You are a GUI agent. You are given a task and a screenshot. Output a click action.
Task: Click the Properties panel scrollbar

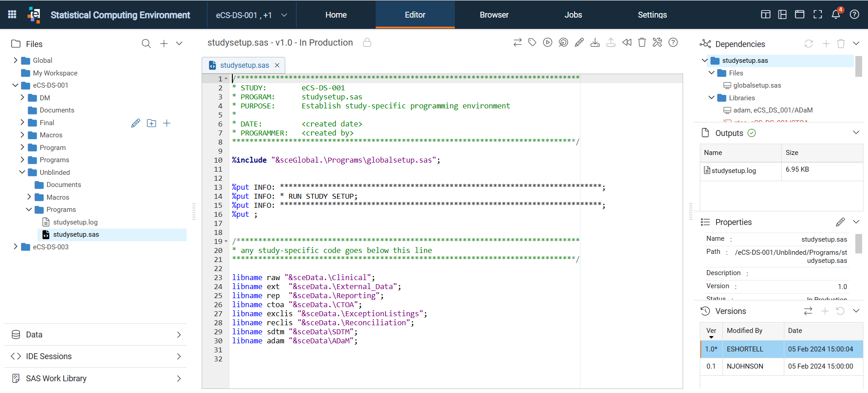pyautogui.click(x=859, y=244)
